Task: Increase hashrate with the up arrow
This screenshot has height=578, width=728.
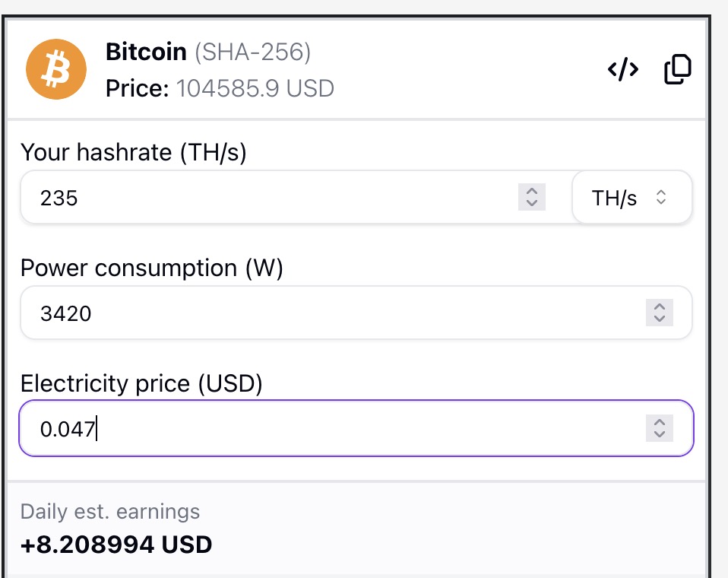Action: tap(532, 191)
